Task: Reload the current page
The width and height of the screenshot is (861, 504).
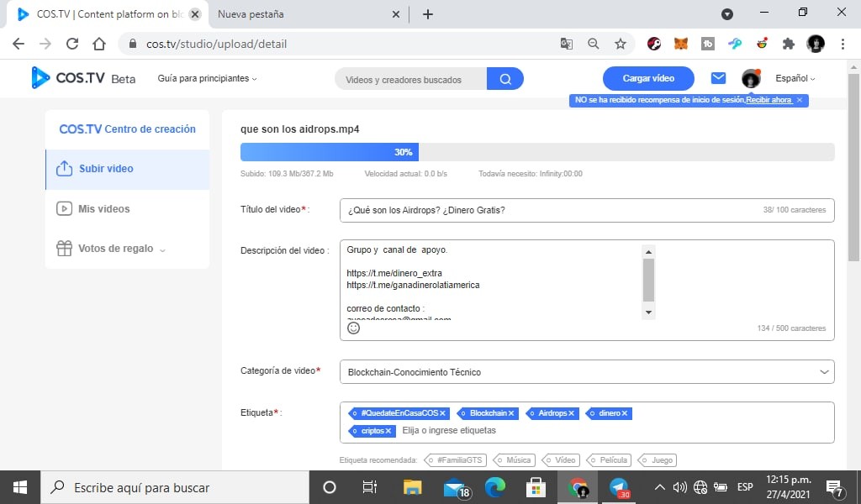Action: [x=72, y=44]
